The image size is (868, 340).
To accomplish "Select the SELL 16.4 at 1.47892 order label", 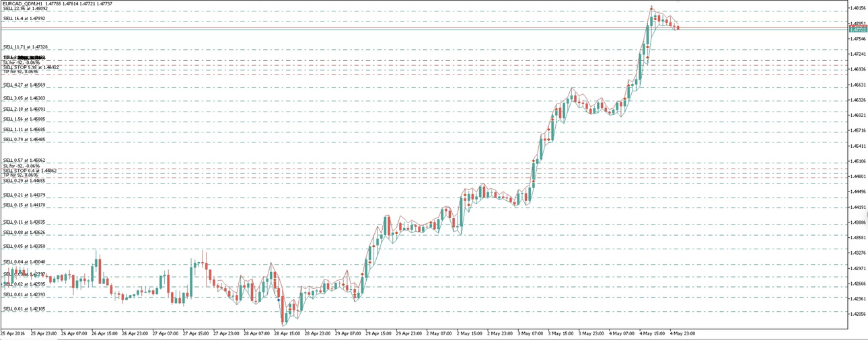I will pyautogui.click(x=24, y=19).
